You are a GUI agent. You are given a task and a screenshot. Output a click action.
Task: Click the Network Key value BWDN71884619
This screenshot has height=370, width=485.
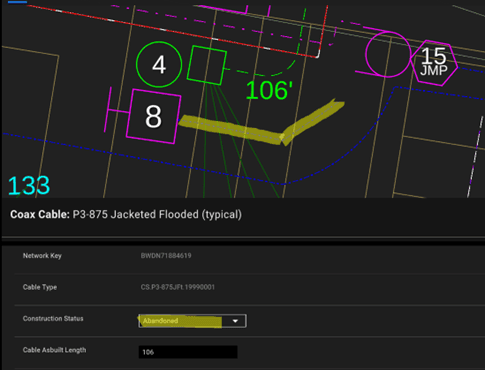pyautogui.click(x=166, y=256)
